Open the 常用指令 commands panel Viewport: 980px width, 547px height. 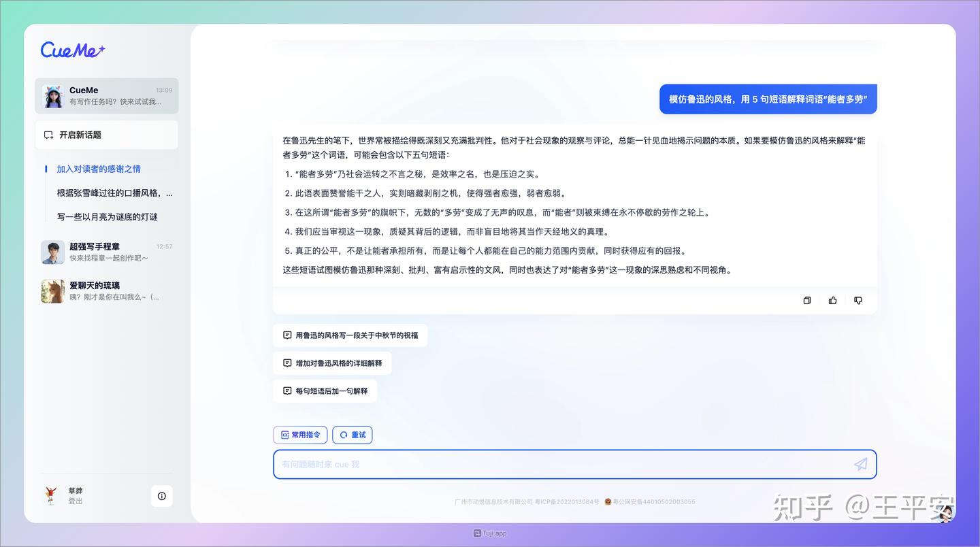pos(300,435)
